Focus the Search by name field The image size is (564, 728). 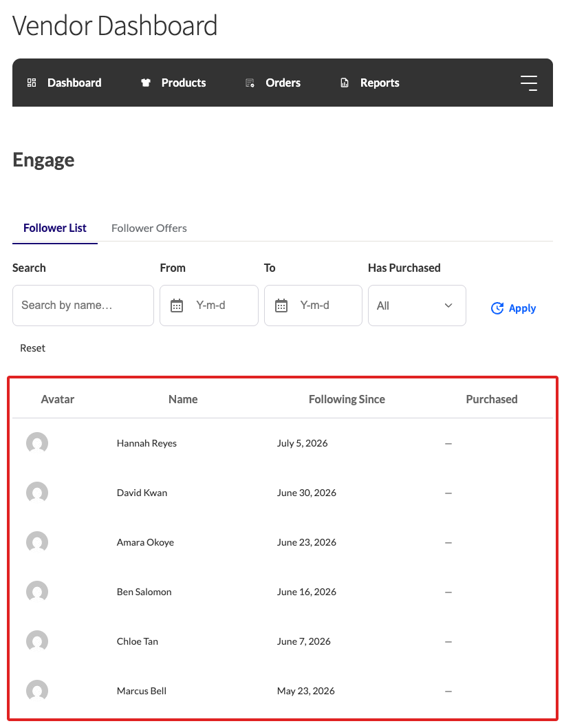click(83, 306)
